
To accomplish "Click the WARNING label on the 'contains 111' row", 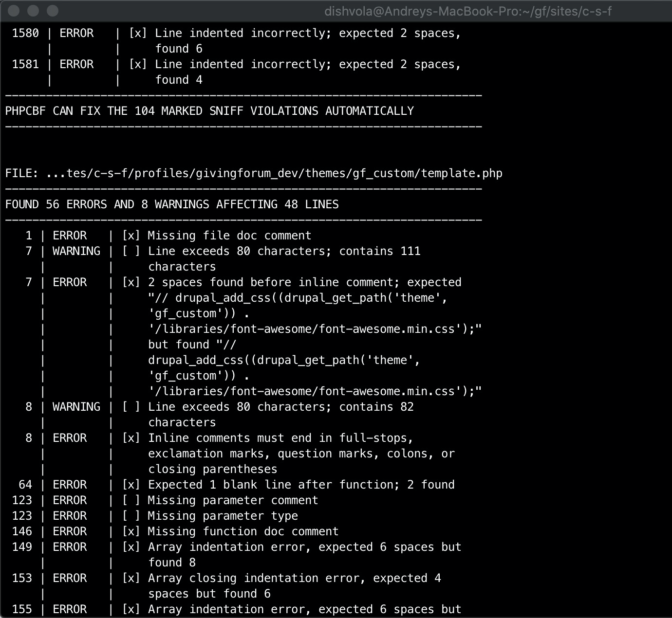I will (x=76, y=251).
